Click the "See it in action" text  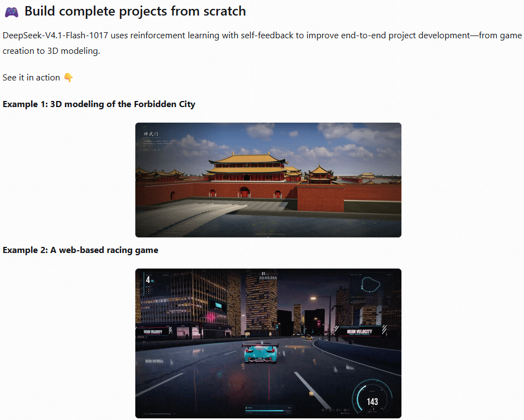[x=32, y=78]
